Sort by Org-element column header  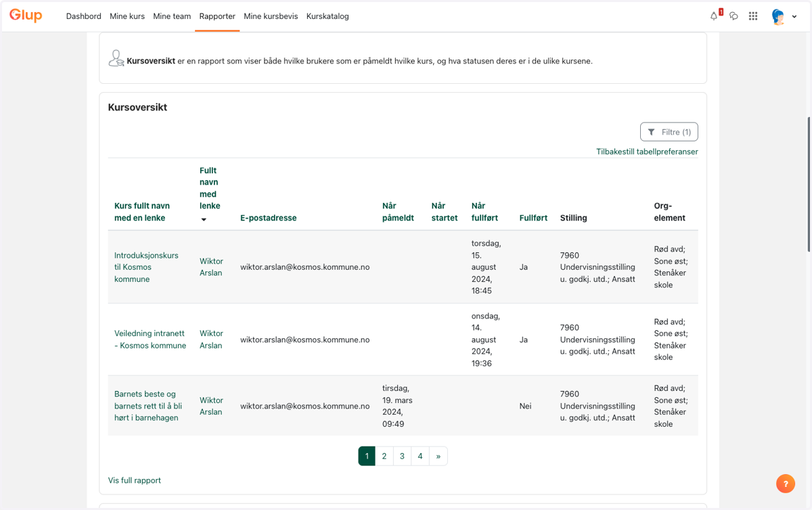point(670,212)
